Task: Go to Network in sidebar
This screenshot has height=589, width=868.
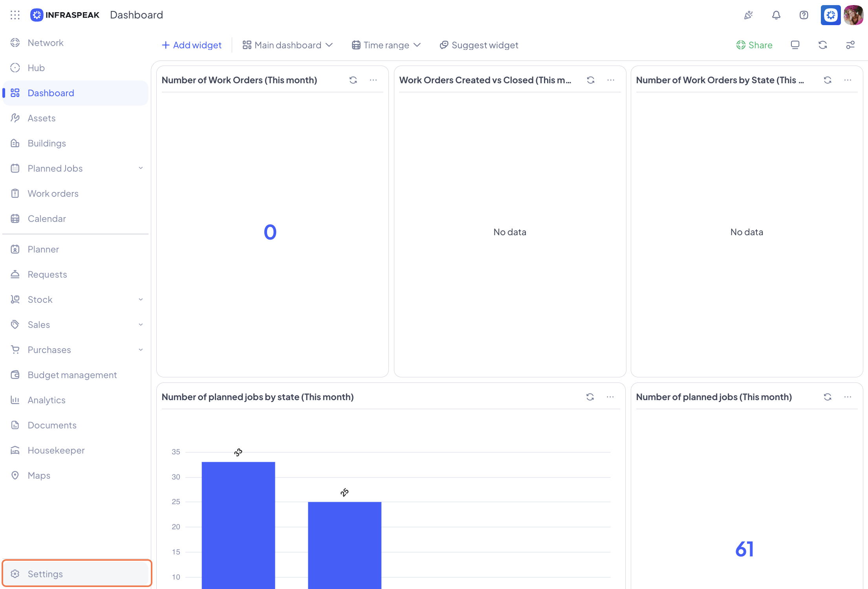Action: [75, 43]
